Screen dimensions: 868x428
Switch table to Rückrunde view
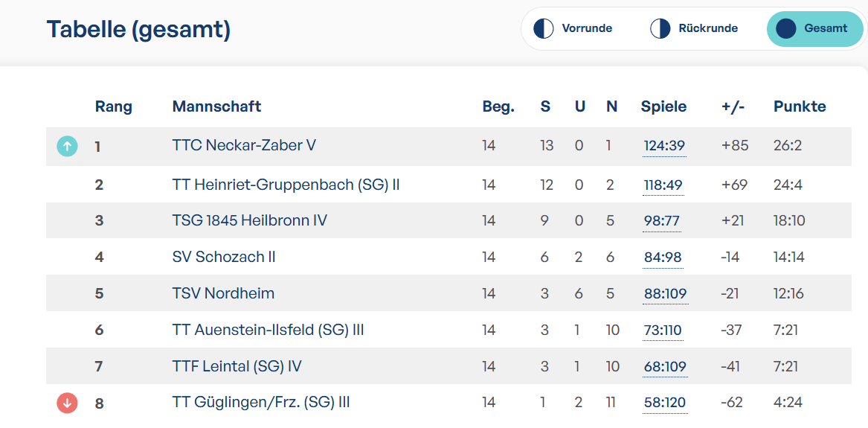click(694, 28)
